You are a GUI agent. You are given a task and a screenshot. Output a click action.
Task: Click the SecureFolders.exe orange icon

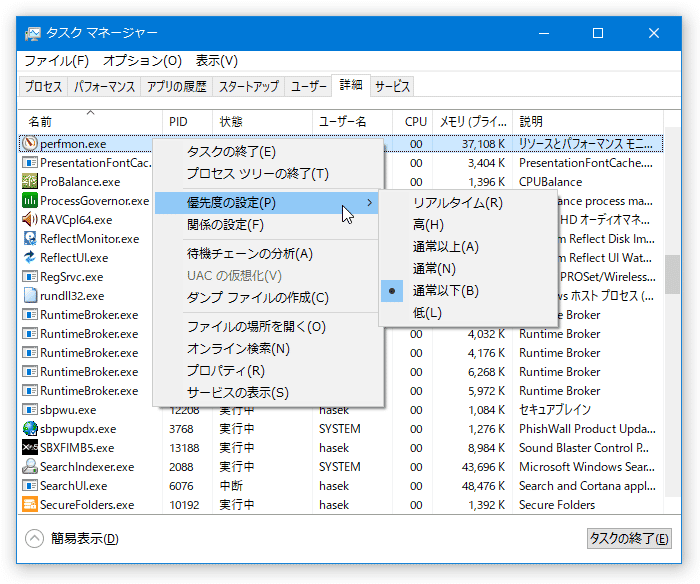coord(30,505)
